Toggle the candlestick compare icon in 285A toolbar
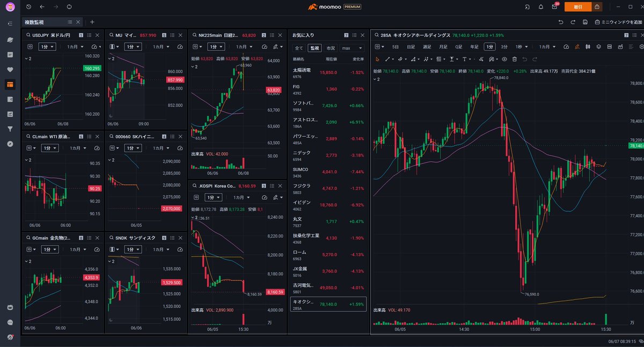644x347 pixels. [x=588, y=47]
